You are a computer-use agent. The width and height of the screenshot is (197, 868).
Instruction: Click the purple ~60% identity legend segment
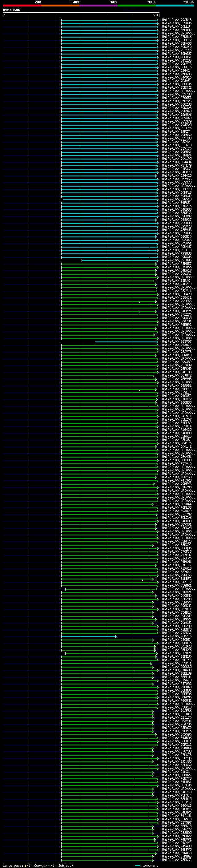pos(99,6)
